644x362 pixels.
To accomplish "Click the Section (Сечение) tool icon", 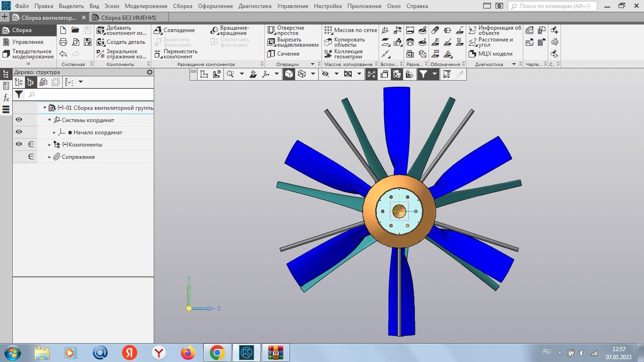I will [271, 54].
